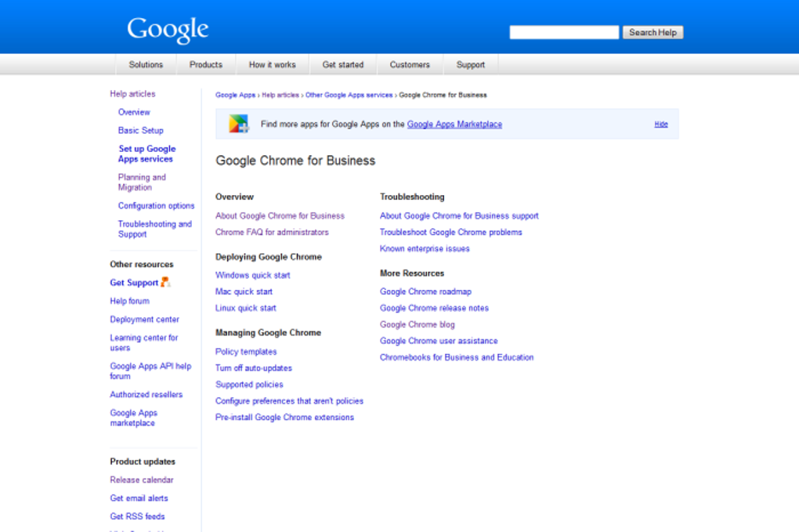This screenshot has width=799, height=532.
Task: Open the Get started tab
Action: tap(343, 65)
